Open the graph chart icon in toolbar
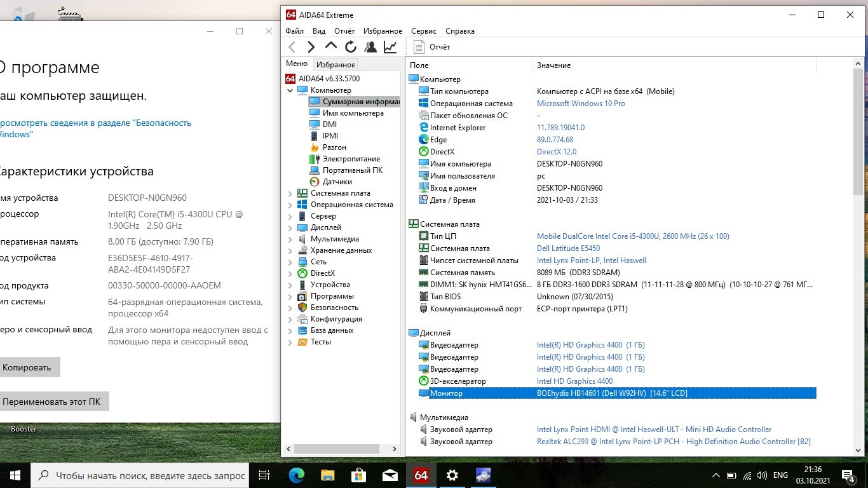This screenshot has height=488, width=868. [390, 46]
